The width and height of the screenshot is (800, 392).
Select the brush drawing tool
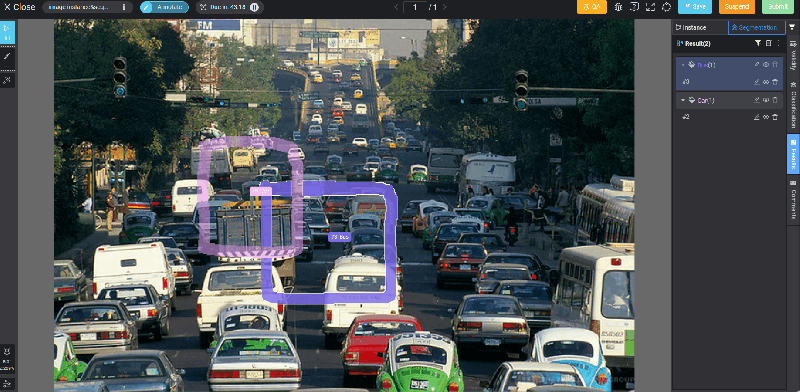[7, 56]
